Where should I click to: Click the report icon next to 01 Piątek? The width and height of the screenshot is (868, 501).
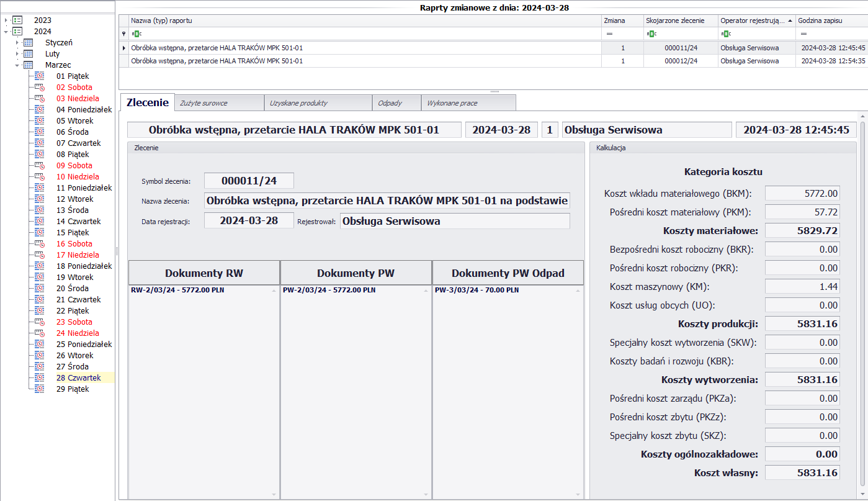[x=40, y=76]
